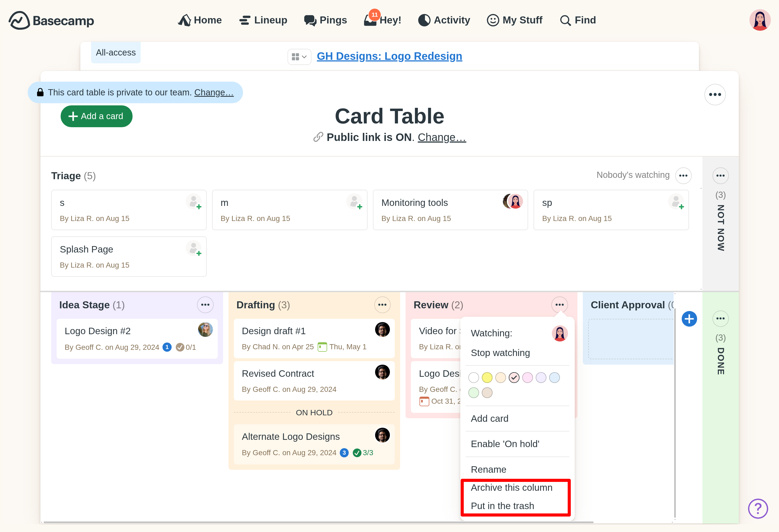Open the Find search icon
Image resolution: width=779 pixels, height=532 pixels.
pyautogui.click(x=565, y=20)
